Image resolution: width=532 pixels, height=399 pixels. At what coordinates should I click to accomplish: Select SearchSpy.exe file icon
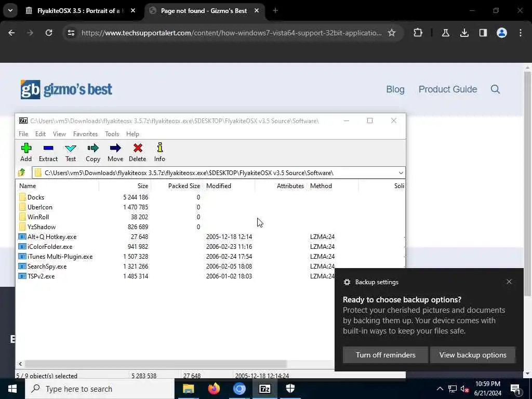22,266
